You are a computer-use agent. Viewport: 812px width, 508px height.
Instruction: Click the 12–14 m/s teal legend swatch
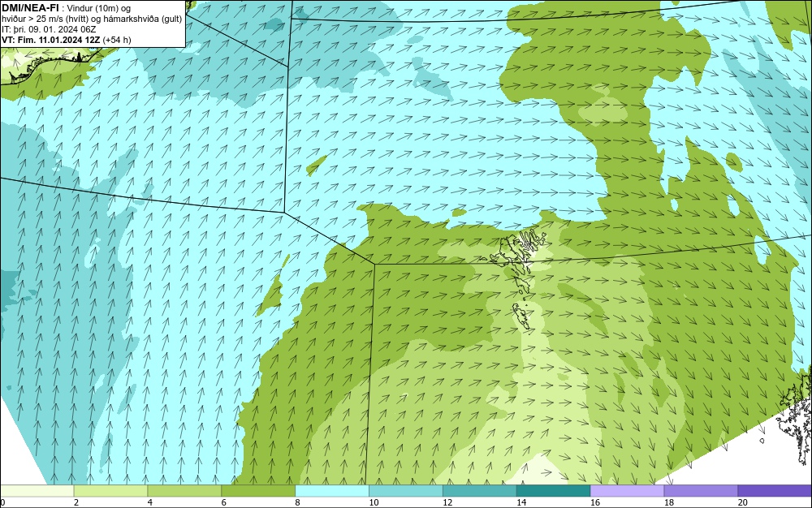pos(480,490)
